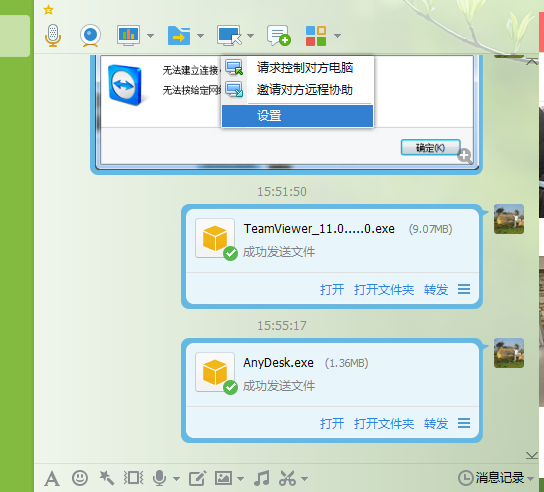Expand the voice message dropdown arrow
Viewport: 544px width, 492px height.
click(x=176, y=479)
